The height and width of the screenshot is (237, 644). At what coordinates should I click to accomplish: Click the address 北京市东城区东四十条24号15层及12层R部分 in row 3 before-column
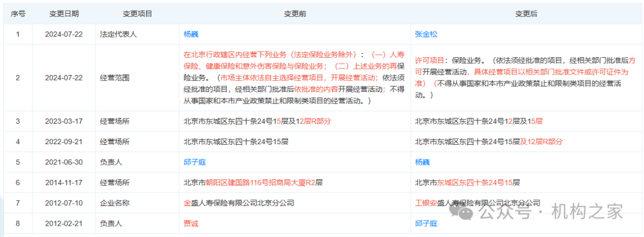[258, 121]
